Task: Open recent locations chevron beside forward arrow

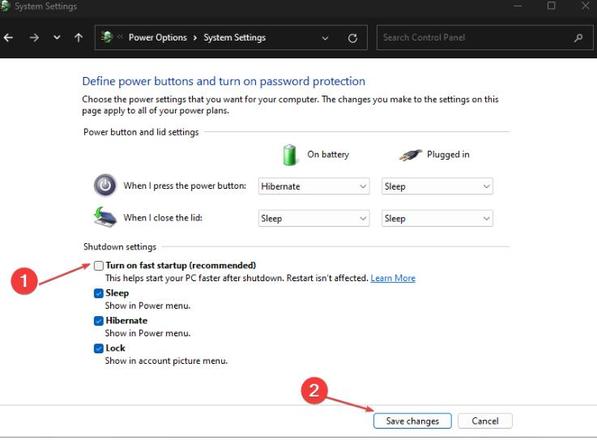Action: [x=57, y=37]
